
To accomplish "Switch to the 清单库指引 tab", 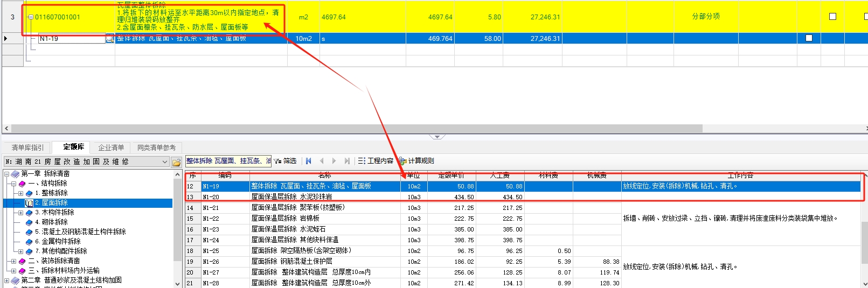I will (27, 147).
